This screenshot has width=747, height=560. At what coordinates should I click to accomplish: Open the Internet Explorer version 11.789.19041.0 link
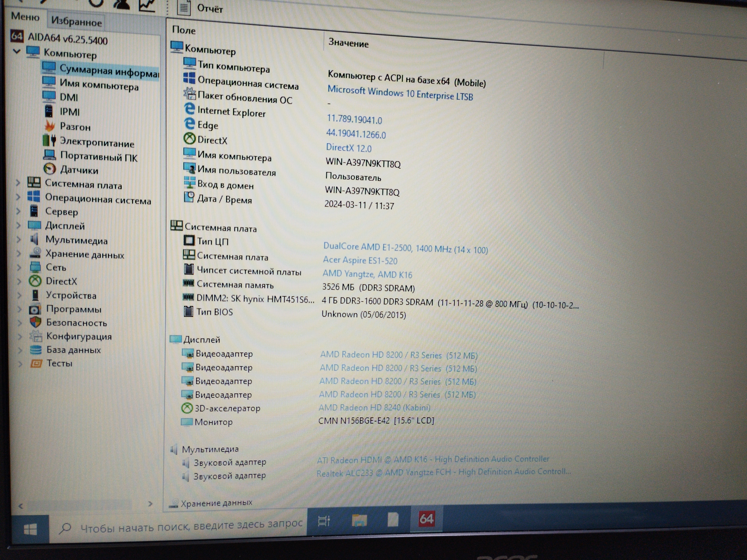pos(354,119)
